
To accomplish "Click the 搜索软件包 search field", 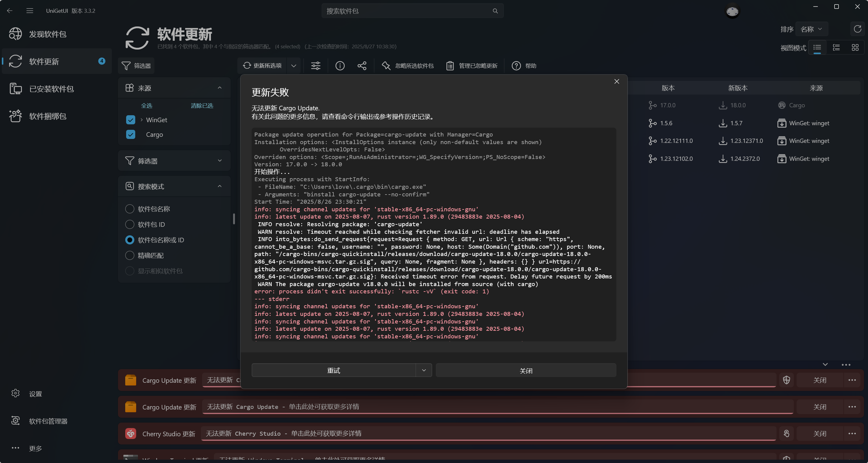I will (412, 11).
